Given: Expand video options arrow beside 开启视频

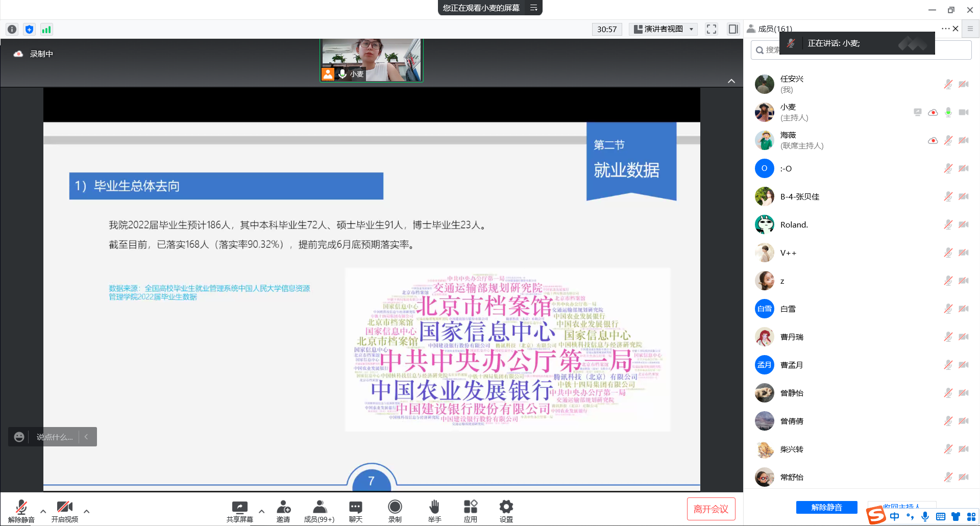Looking at the screenshot, I should (x=86, y=511).
